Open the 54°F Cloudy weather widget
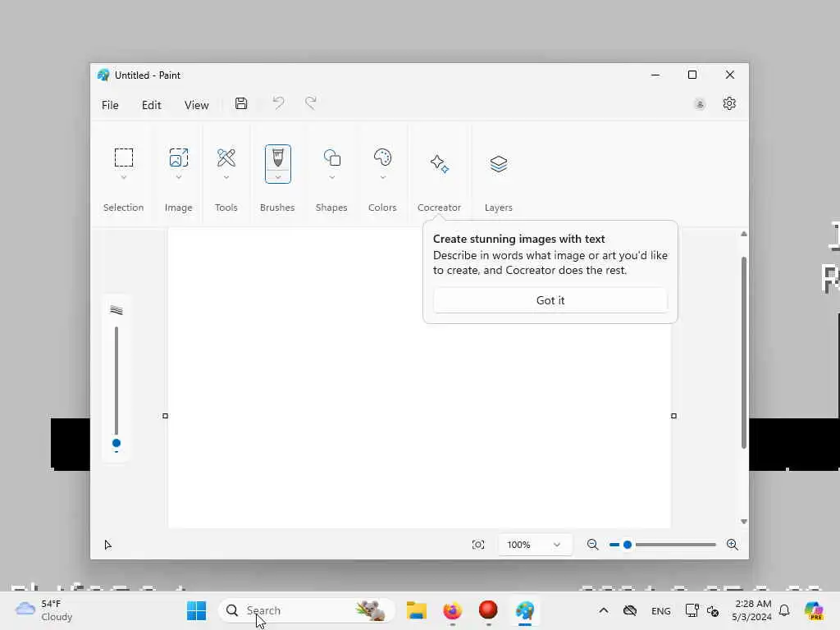Viewport: 840px width, 630px height. point(44,610)
